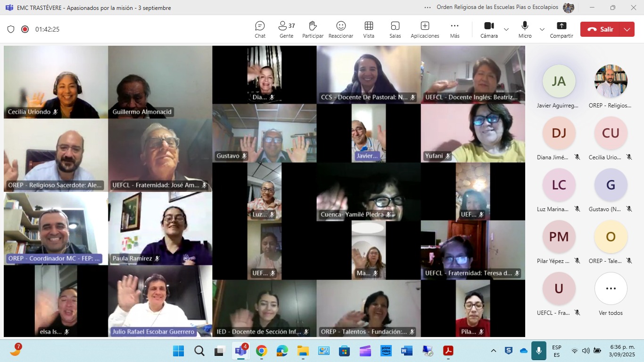Click Ver todos to see everyone

click(x=611, y=288)
